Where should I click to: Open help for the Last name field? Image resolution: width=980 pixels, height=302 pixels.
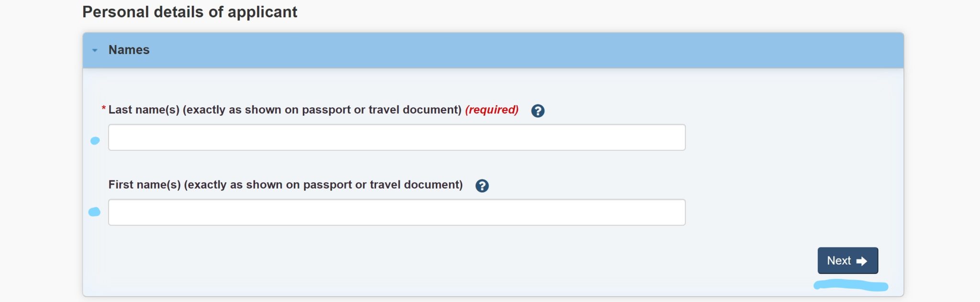tap(538, 111)
